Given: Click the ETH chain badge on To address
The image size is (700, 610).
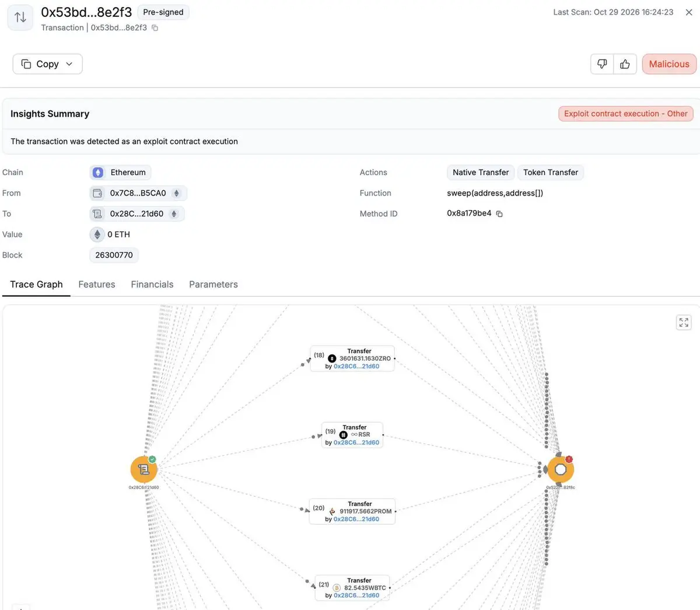Looking at the screenshot, I should click(174, 214).
